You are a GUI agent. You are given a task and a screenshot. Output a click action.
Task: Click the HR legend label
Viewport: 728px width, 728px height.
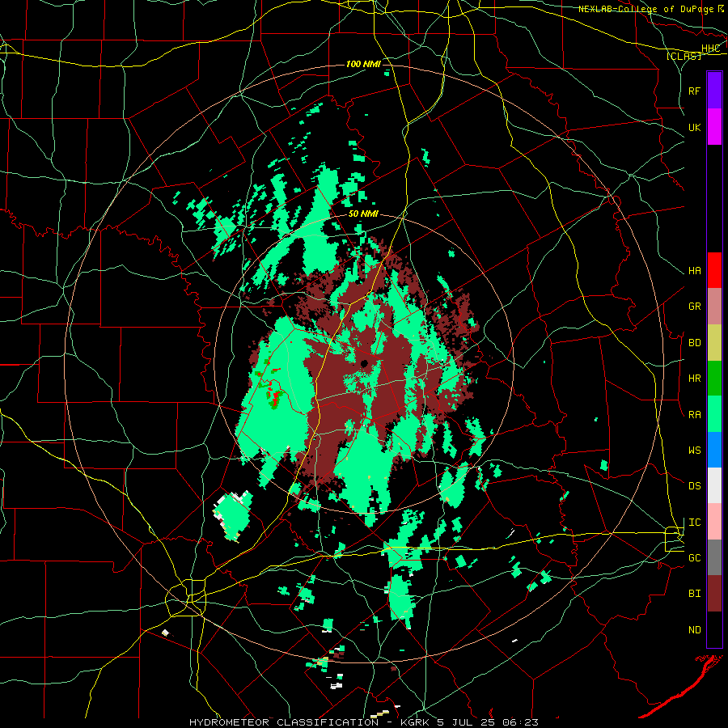point(694,379)
